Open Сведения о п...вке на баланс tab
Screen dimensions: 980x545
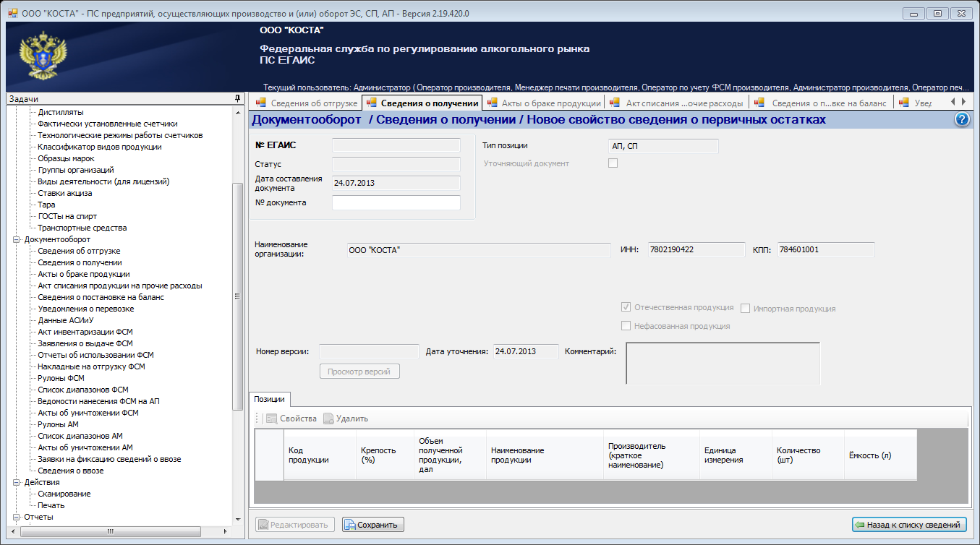[820, 103]
